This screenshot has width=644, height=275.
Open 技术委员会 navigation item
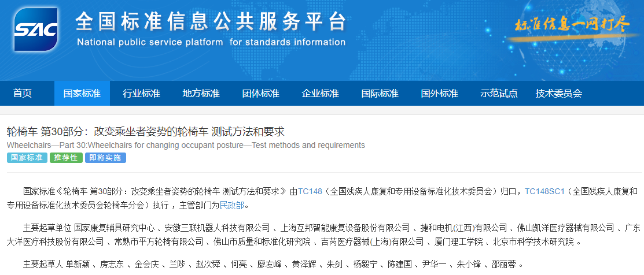point(558,94)
